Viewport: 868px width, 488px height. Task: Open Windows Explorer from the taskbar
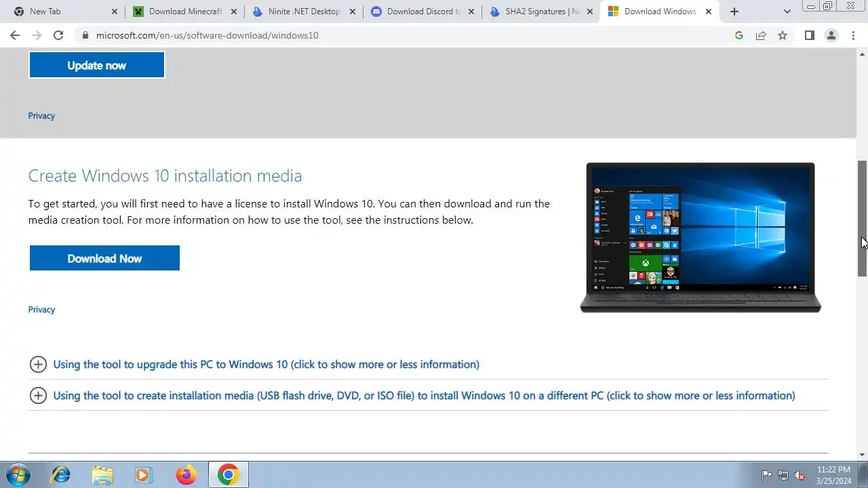point(102,475)
